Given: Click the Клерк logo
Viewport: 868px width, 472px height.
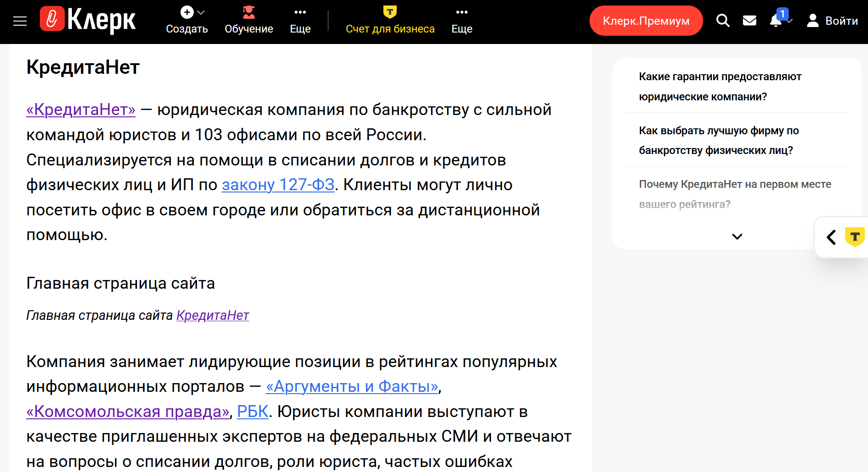Looking at the screenshot, I should click(88, 21).
